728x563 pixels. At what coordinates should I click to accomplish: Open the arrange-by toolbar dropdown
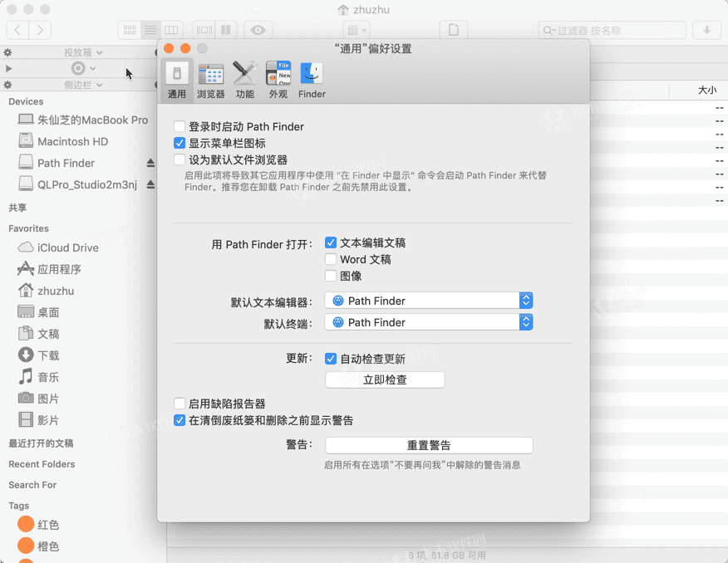[357, 31]
